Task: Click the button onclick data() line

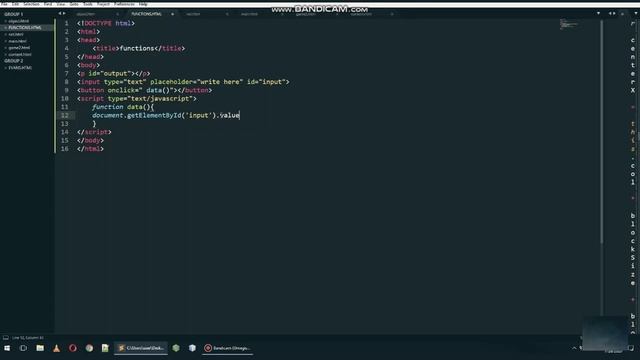Action: tap(144, 90)
